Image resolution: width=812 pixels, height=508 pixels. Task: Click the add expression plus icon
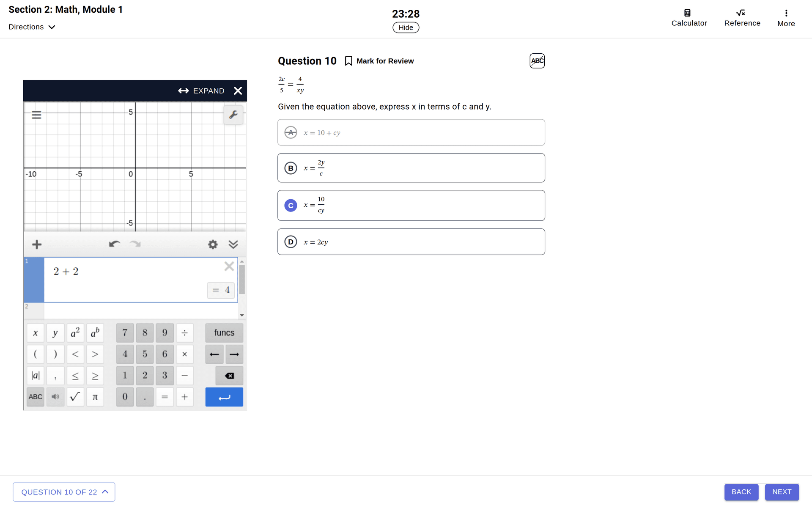pyautogui.click(x=37, y=244)
